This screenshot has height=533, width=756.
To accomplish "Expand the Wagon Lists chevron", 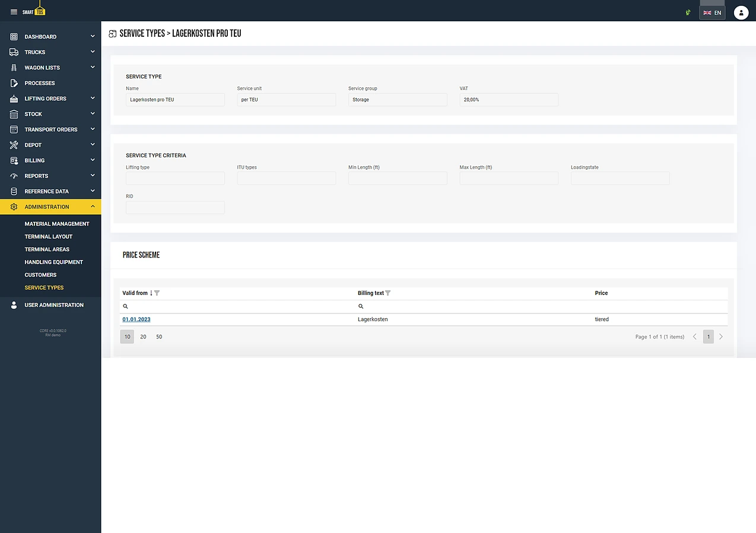I will pyautogui.click(x=93, y=67).
